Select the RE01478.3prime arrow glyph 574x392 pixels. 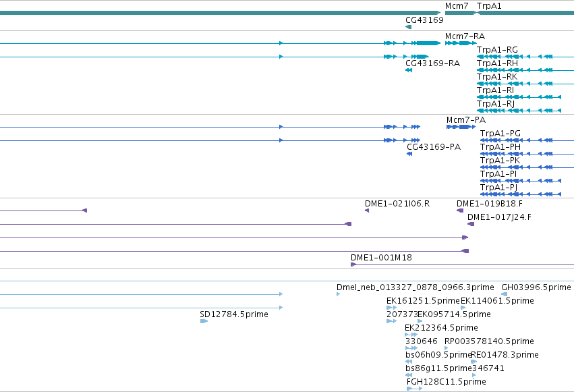pos(474,362)
